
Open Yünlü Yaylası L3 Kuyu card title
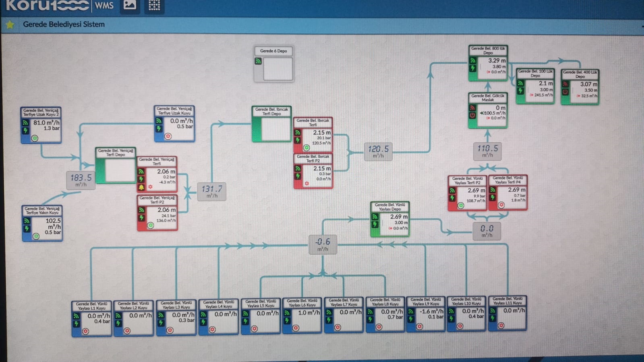tap(176, 305)
